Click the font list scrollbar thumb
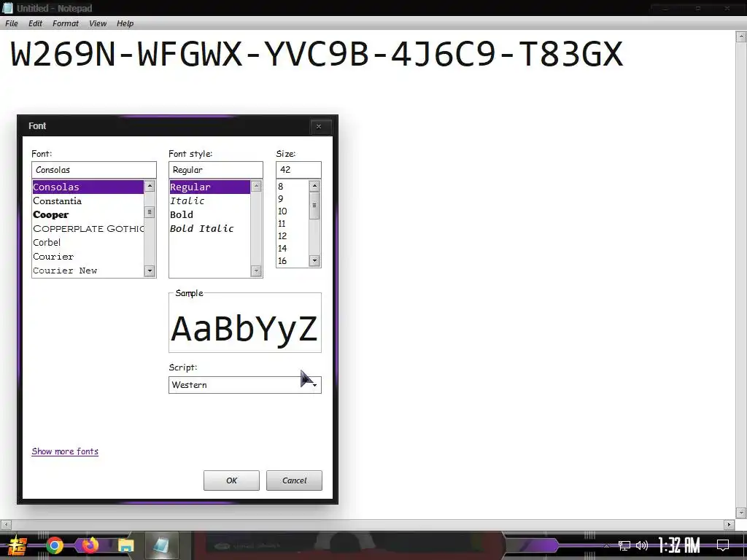The height and width of the screenshot is (560, 747). coord(150,212)
